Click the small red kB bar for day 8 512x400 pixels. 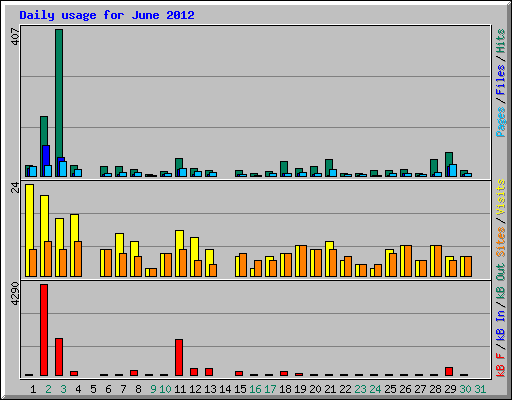click(x=134, y=373)
